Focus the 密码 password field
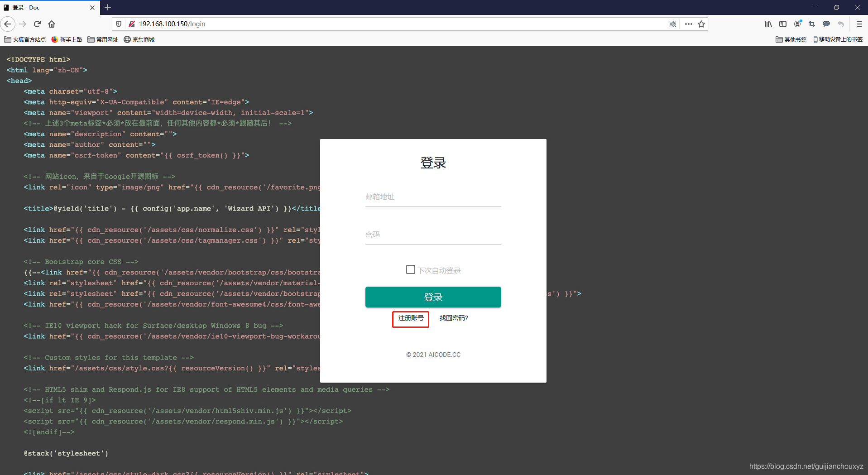868x475 pixels. (x=433, y=235)
